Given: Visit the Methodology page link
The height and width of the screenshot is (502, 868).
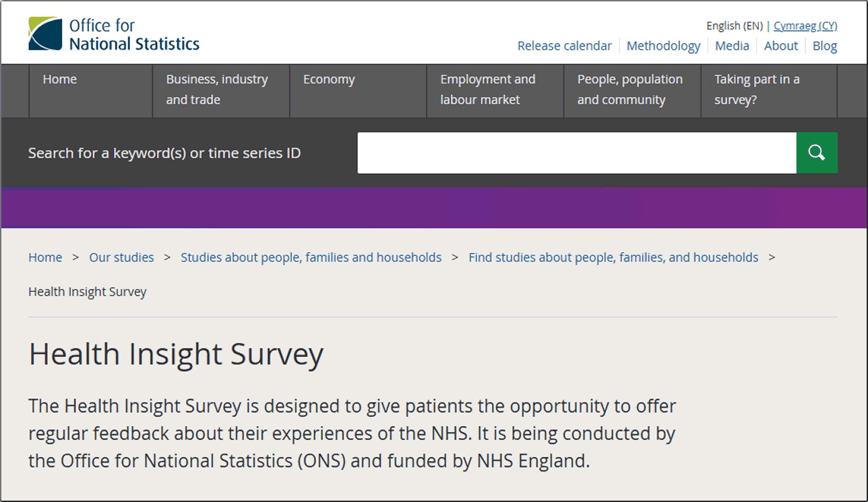Looking at the screenshot, I should click(x=663, y=46).
